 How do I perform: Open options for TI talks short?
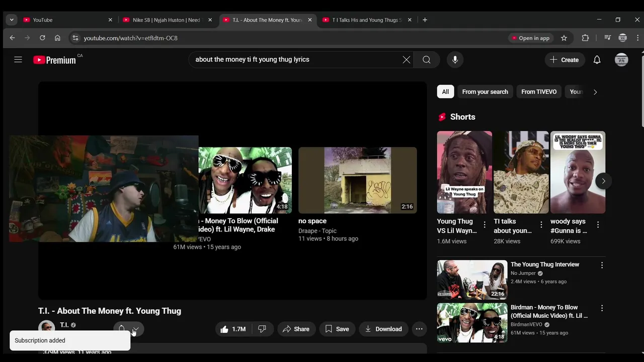tap(541, 225)
